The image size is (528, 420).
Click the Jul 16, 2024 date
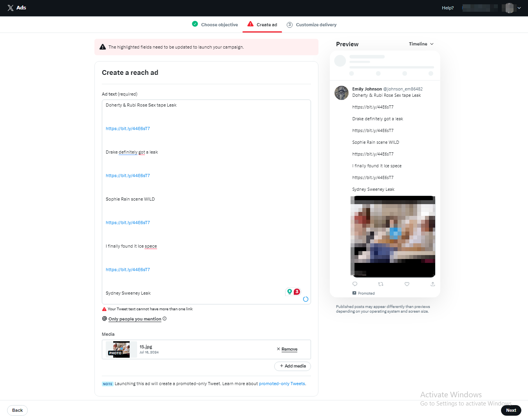point(149,352)
